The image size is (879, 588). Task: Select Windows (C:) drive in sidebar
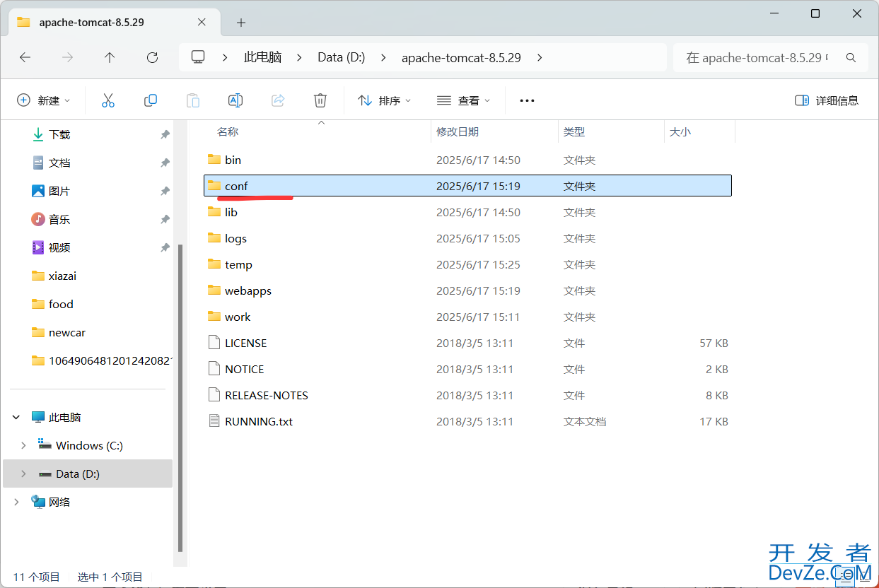[88, 445]
